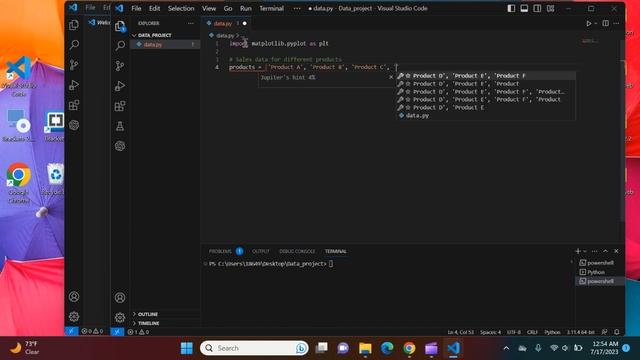This screenshot has height=360, width=640.
Task: Open the new terminal launch profile dropdown
Action: (x=585, y=251)
